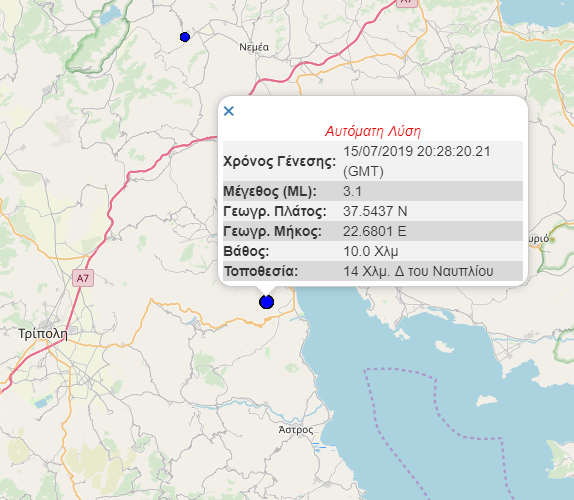
Task: Select the longitude value 22.6801 E
Action: [x=374, y=231]
